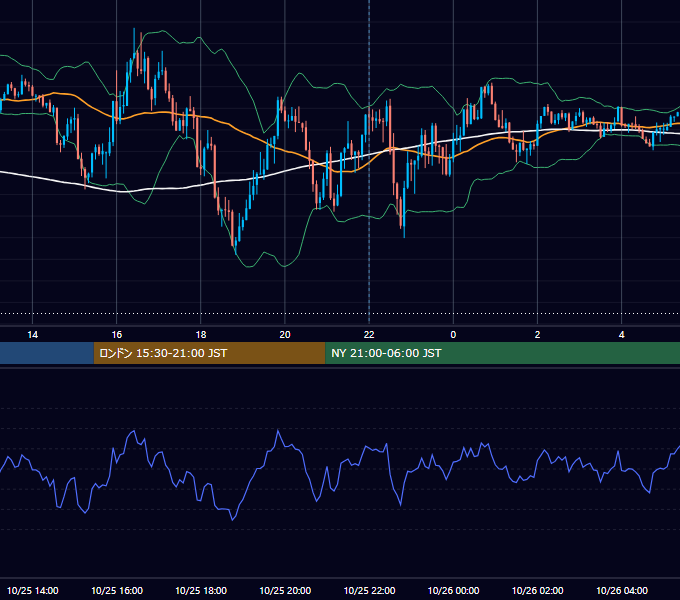
Task: Click the 10/25 14:00 date label
Action: 33,590
